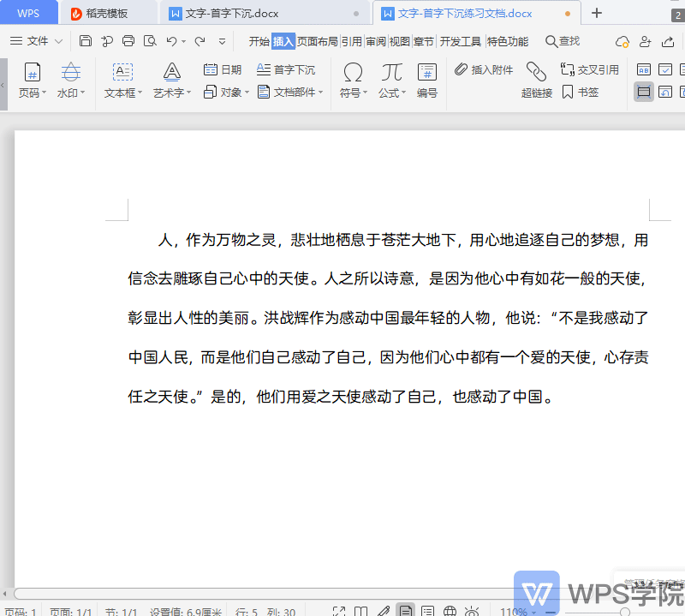685x616 pixels.
Task: Click the 首字下沉 drop cap button
Action: pyautogui.click(x=286, y=69)
